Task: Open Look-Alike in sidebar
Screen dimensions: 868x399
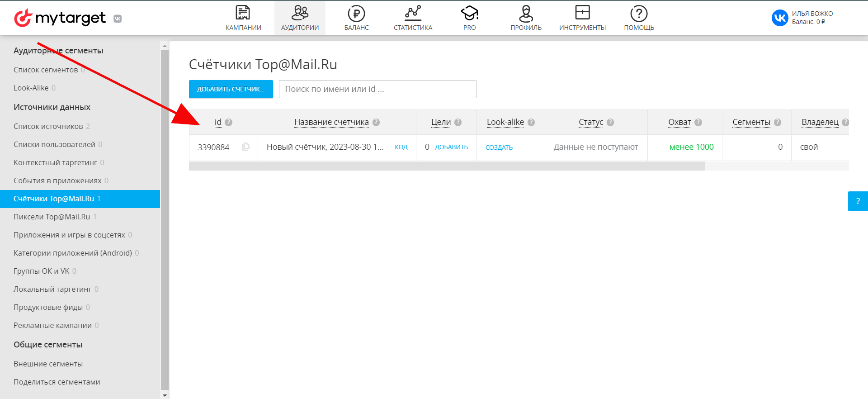Action: pos(31,88)
